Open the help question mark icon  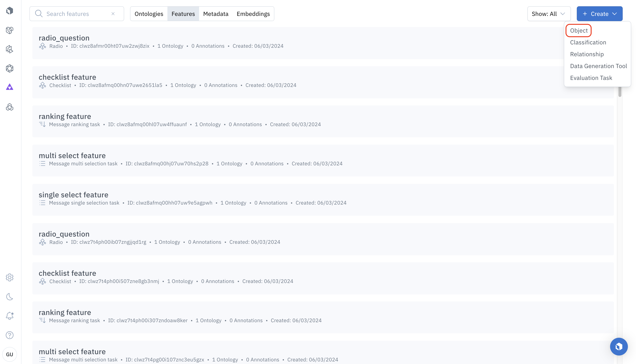[x=9, y=335]
